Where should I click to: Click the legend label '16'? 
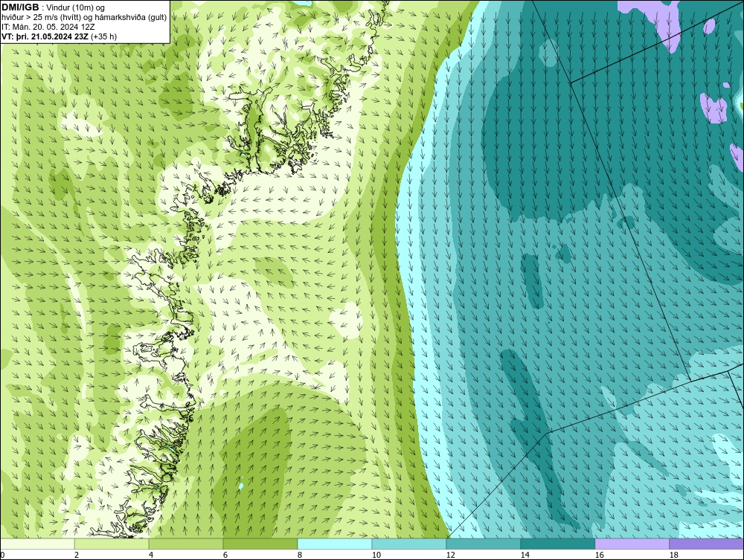[x=599, y=555]
